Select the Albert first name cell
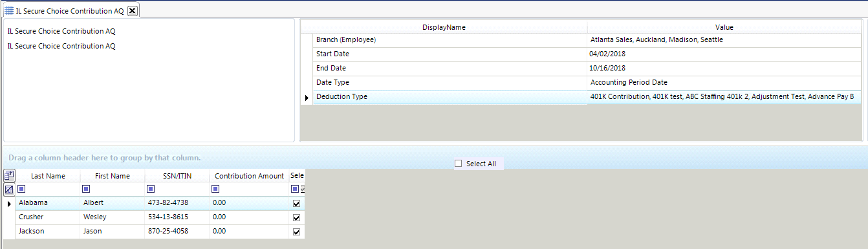 pyautogui.click(x=113, y=203)
